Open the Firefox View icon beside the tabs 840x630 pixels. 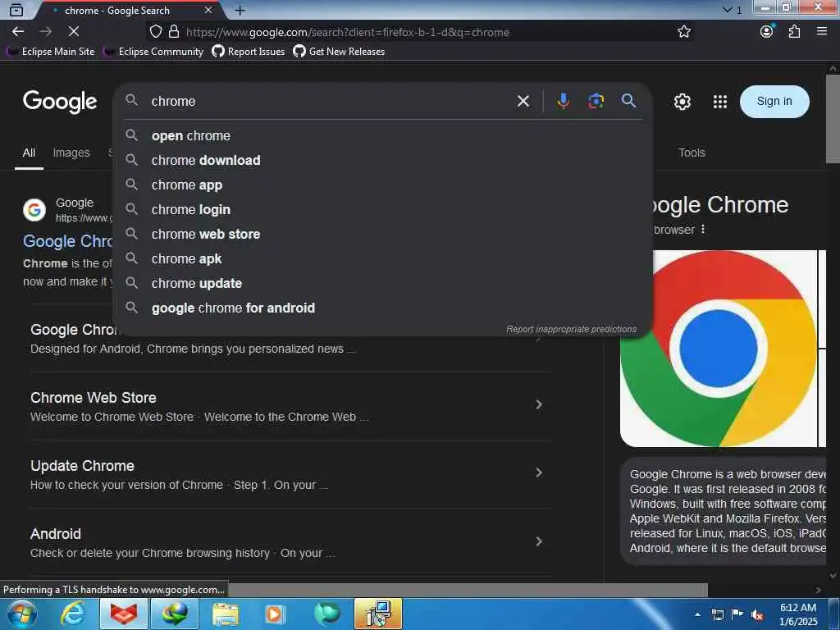click(x=16, y=10)
